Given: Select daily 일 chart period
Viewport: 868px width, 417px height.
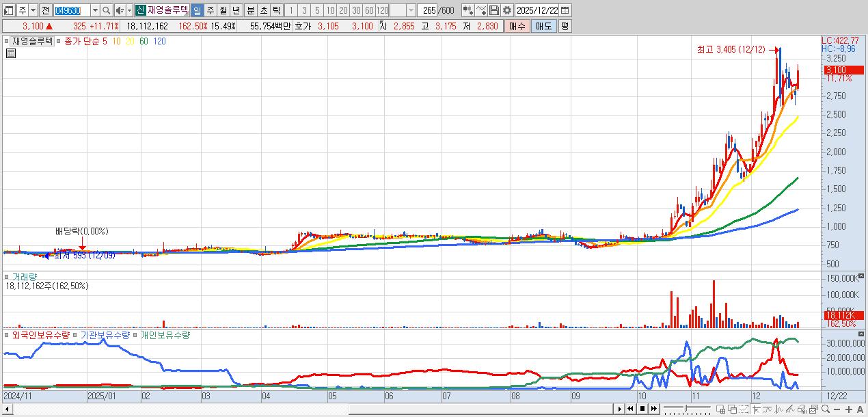Looking at the screenshot, I should (x=197, y=10).
